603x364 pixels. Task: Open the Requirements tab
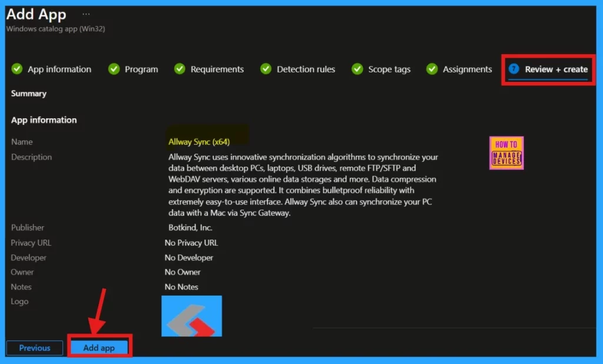[217, 70]
